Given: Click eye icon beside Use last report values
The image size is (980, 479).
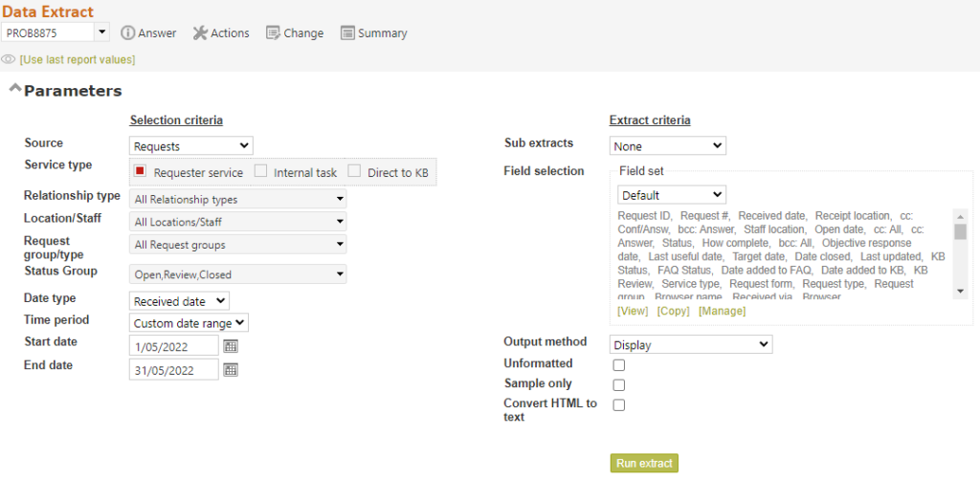Looking at the screenshot, I should [x=8, y=60].
